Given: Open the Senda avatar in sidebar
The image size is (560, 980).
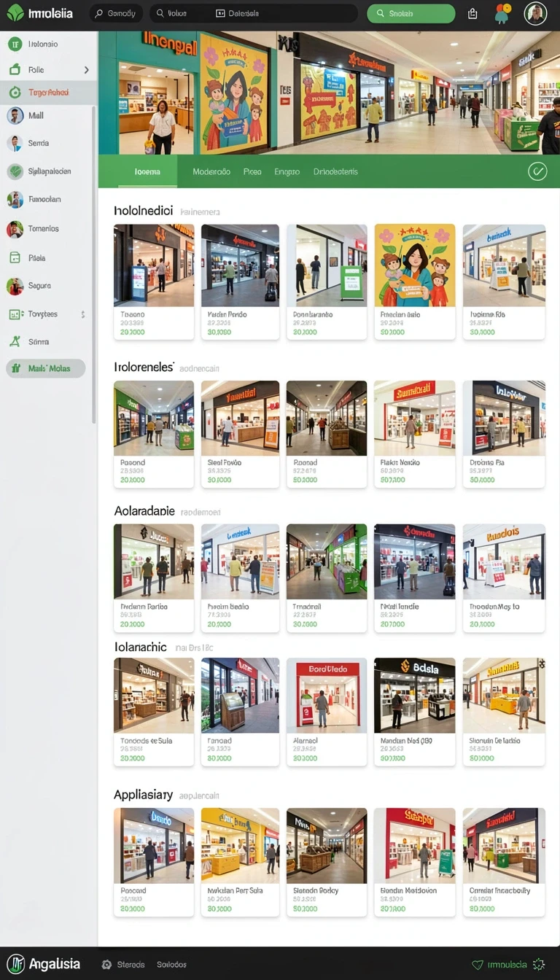Looking at the screenshot, I should click(x=15, y=143).
